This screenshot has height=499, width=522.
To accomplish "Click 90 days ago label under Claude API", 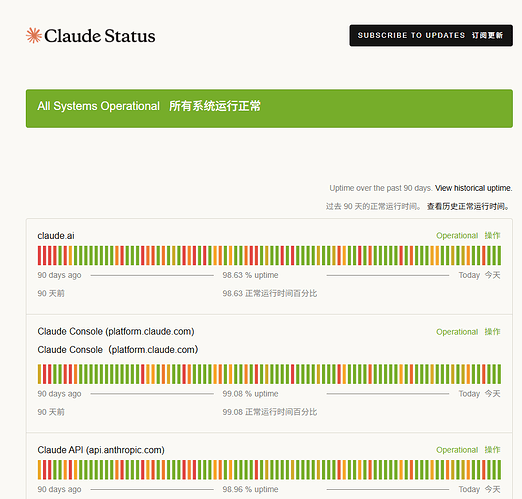I will click(x=59, y=489).
